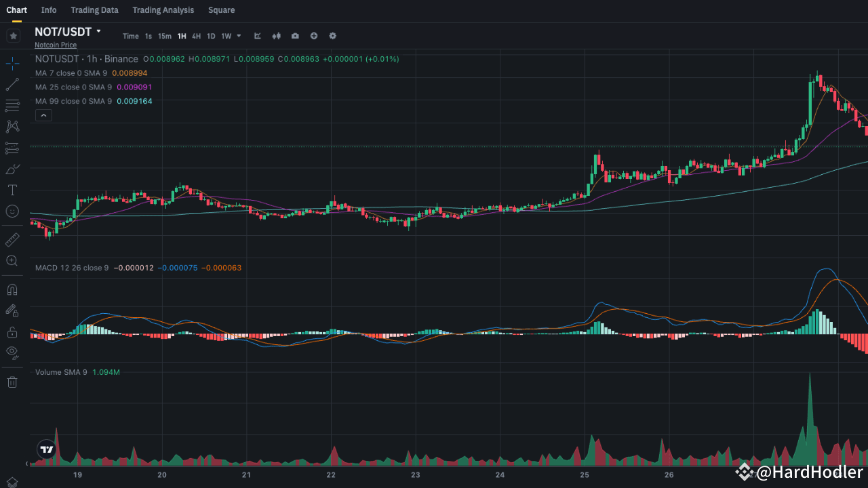Click the MACD 12 26 close 9 legend
This screenshot has height=488, width=868.
point(72,268)
